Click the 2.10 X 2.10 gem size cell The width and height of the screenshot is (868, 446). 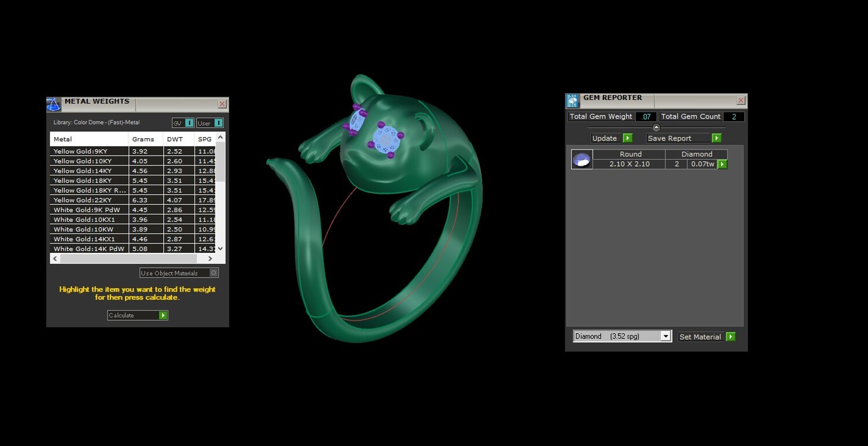click(x=630, y=164)
